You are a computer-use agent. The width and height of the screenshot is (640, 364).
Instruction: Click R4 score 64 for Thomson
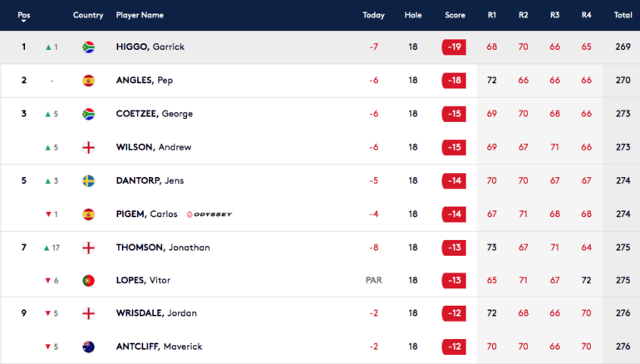[x=586, y=248]
